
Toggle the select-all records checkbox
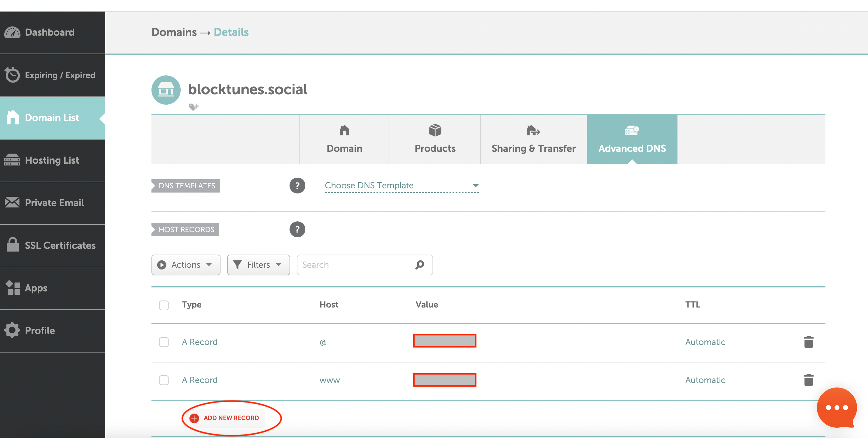click(x=164, y=305)
